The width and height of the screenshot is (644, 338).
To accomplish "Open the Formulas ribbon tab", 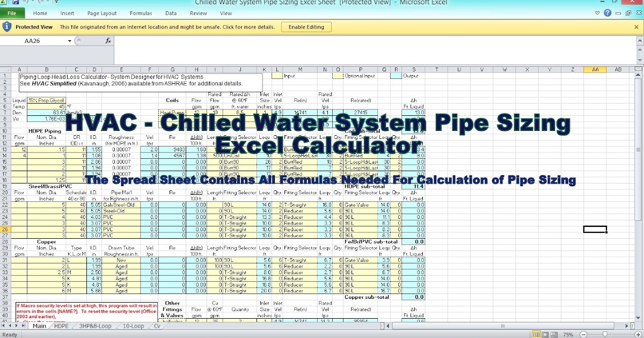I will click(141, 13).
